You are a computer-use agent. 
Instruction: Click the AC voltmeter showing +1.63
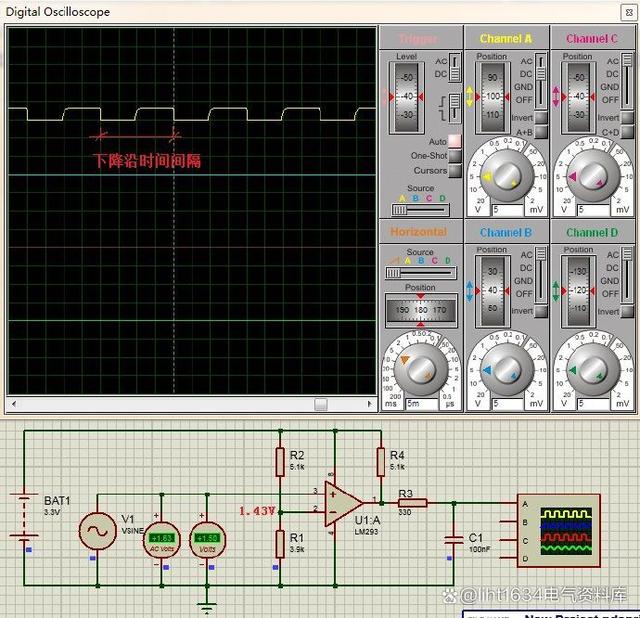[x=162, y=539]
